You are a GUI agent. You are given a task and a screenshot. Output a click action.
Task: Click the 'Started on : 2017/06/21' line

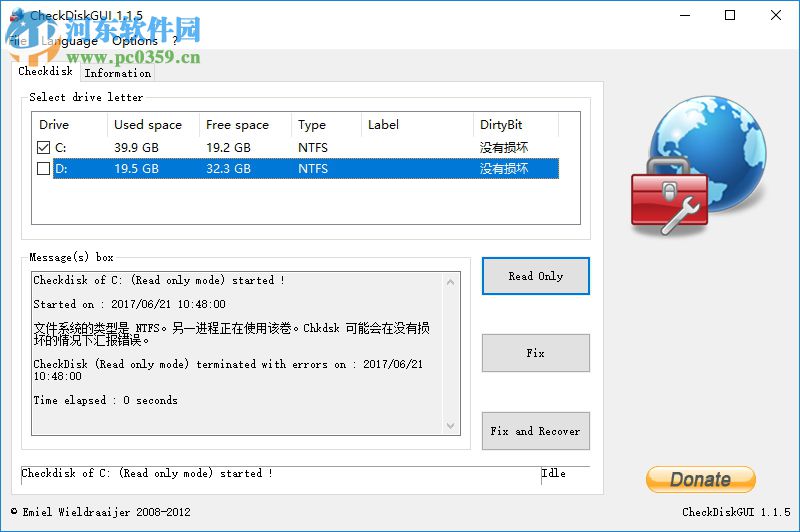click(x=130, y=304)
